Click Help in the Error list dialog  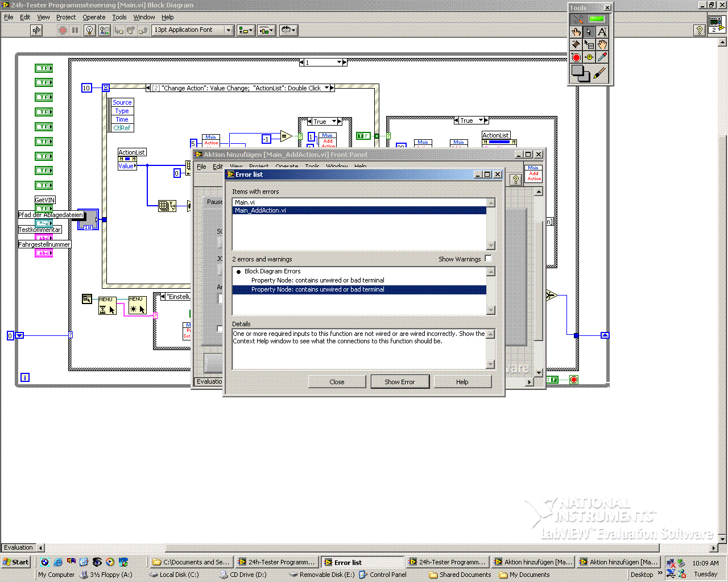coord(462,382)
